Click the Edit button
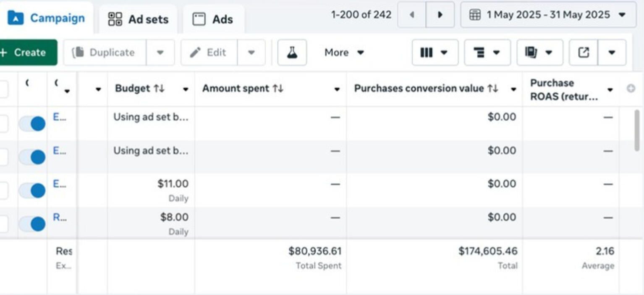The width and height of the screenshot is (644, 295). pos(209,53)
